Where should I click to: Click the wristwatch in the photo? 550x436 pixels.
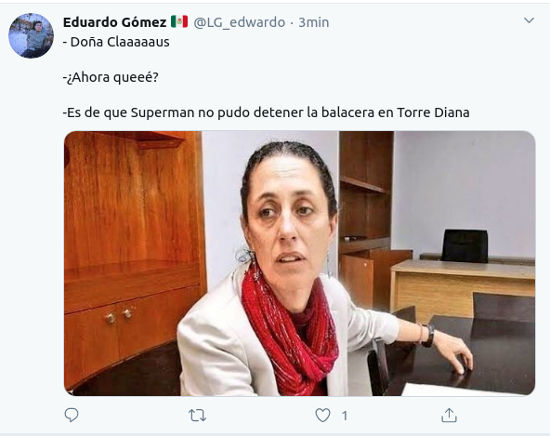(x=428, y=336)
